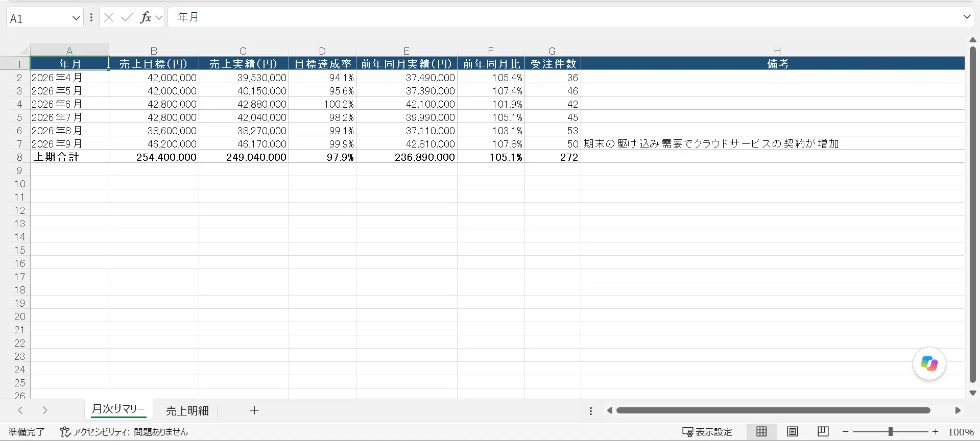This screenshot has height=441, width=980.
Task: Click the Insert Function fx icon
Action: pyautogui.click(x=146, y=17)
